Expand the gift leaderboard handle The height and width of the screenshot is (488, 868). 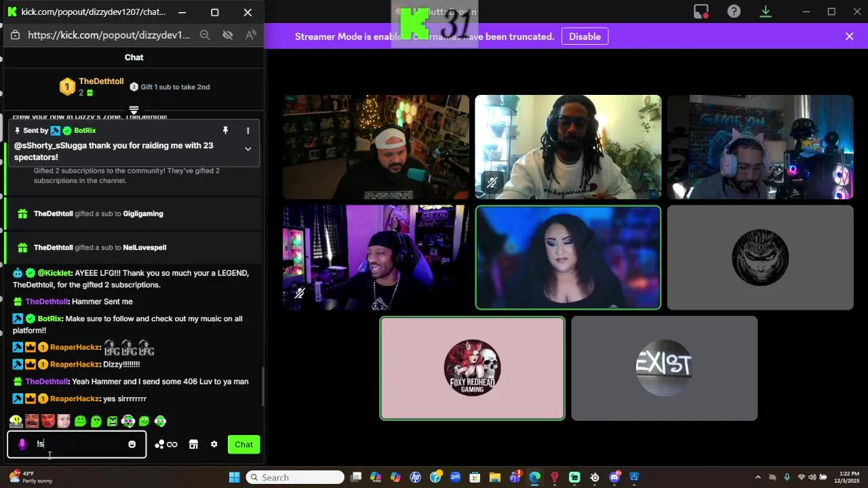coord(134,110)
